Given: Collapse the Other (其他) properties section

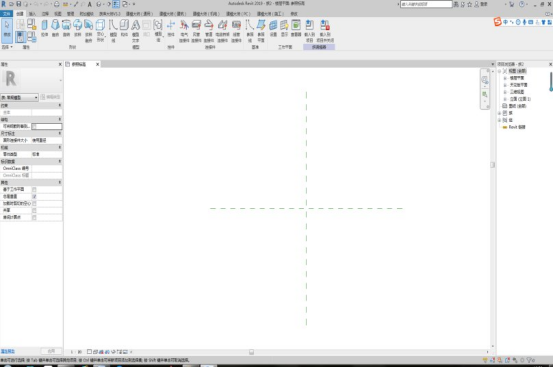Looking at the screenshot, I should [x=59, y=182].
